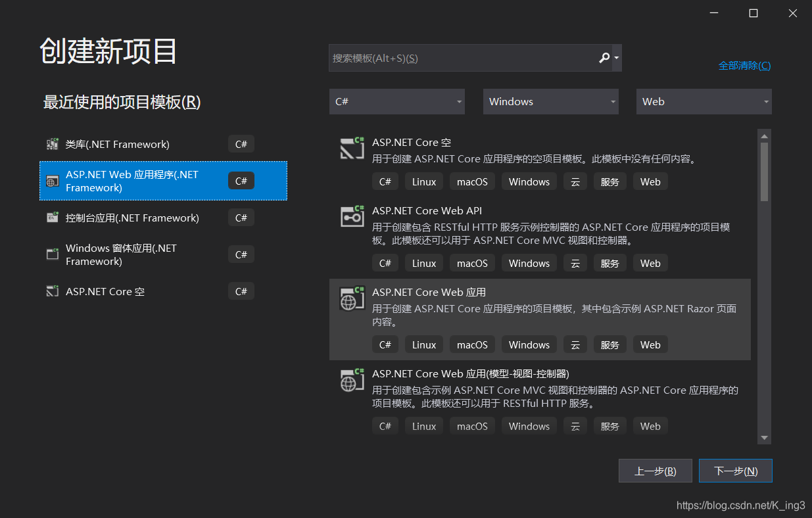
Task: Select 控制台应用(.NET Framework) recent template
Action: (164, 218)
